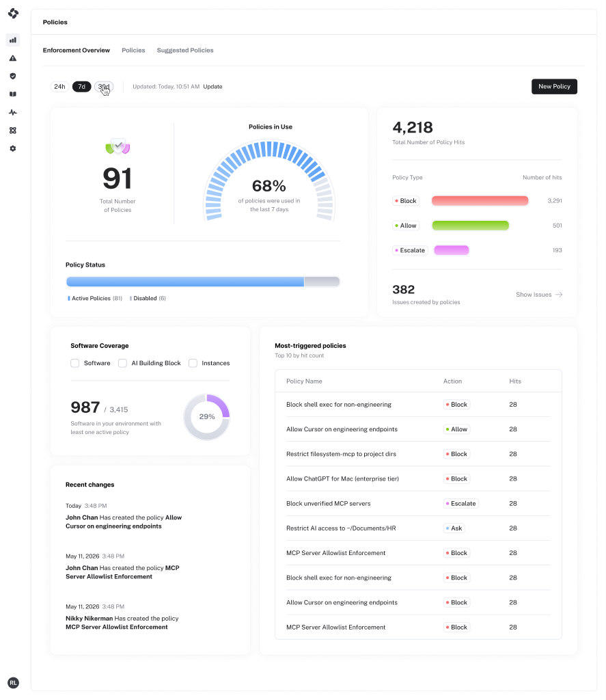Viewport: 606px width, 700px height.
Task: Click the Policies page title
Action: [x=55, y=23]
